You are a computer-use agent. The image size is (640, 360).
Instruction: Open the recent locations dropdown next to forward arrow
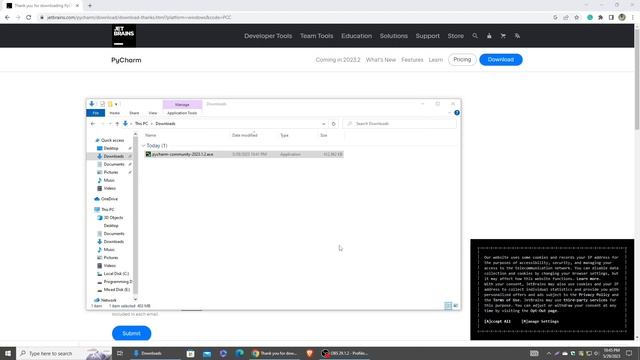[110, 124]
